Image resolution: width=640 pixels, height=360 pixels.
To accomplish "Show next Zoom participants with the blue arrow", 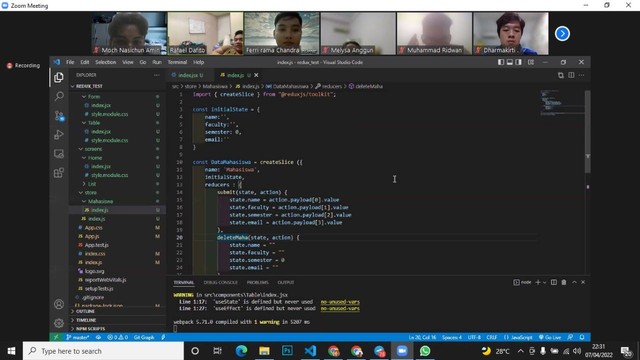I will tap(562, 33).
